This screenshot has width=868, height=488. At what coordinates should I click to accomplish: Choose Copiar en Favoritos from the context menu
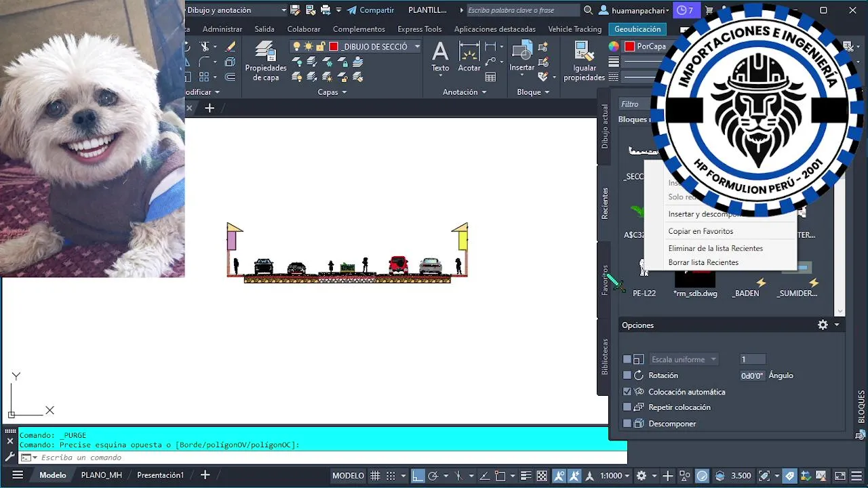click(701, 231)
